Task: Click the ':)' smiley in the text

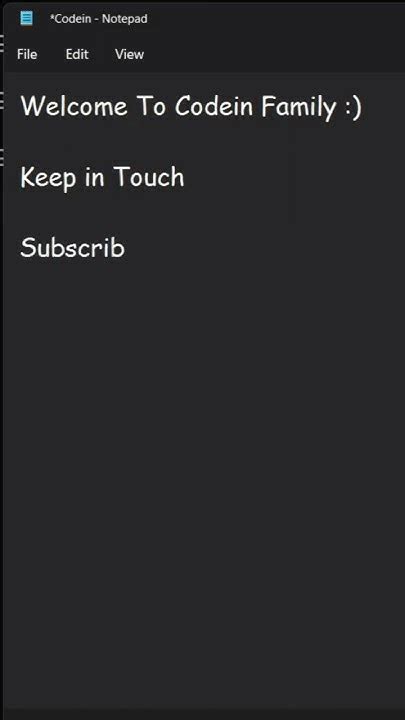Action: (x=353, y=107)
